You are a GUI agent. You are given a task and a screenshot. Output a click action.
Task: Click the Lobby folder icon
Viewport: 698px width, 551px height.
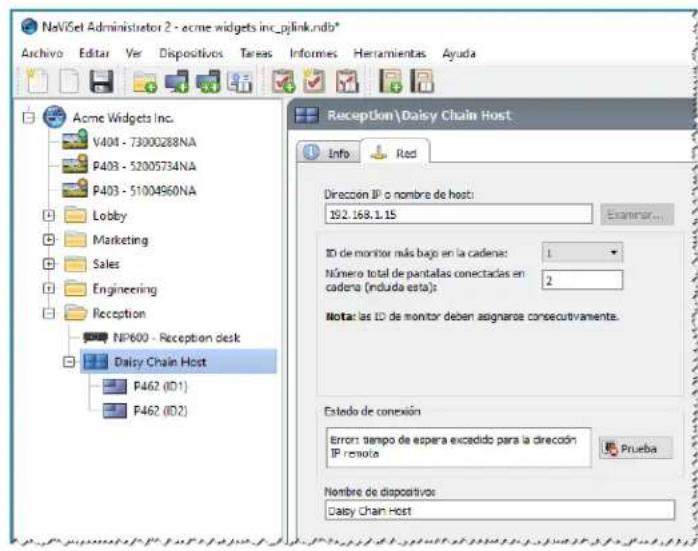click(x=75, y=215)
